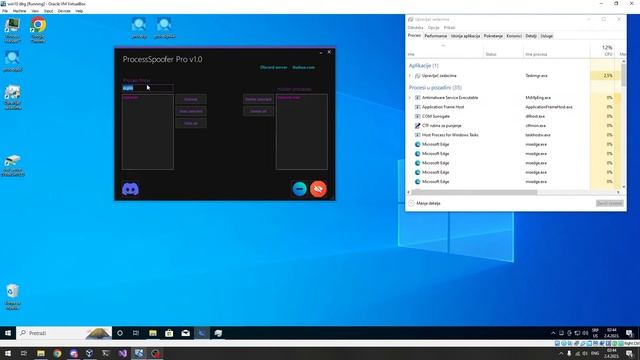Click the Hide all button in ProcessSpoofer

point(191,123)
